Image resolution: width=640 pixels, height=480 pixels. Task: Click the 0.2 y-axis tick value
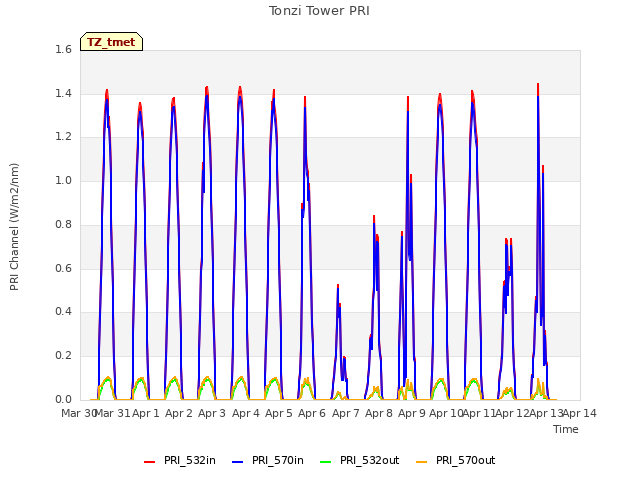click(x=63, y=356)
